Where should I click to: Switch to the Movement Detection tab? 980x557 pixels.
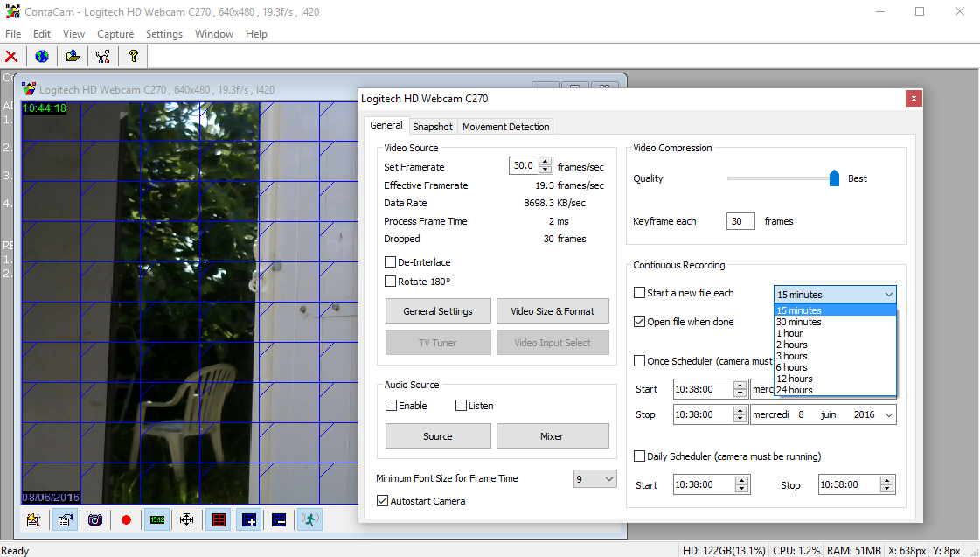(x=505, y=127)
